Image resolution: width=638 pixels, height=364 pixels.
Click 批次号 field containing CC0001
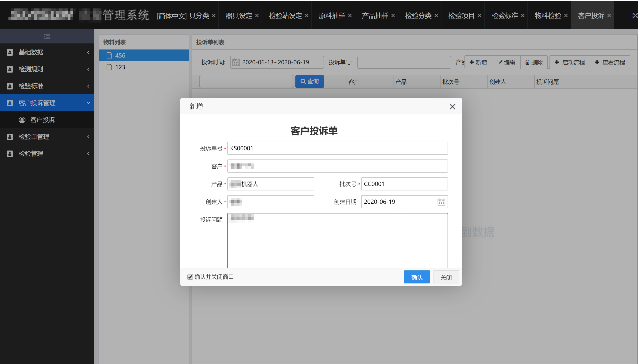point(404,184)
